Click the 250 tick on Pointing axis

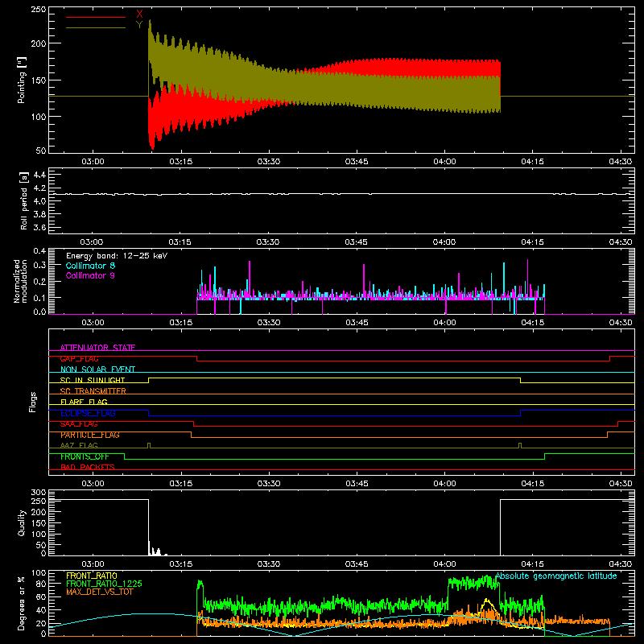point(38,9)
